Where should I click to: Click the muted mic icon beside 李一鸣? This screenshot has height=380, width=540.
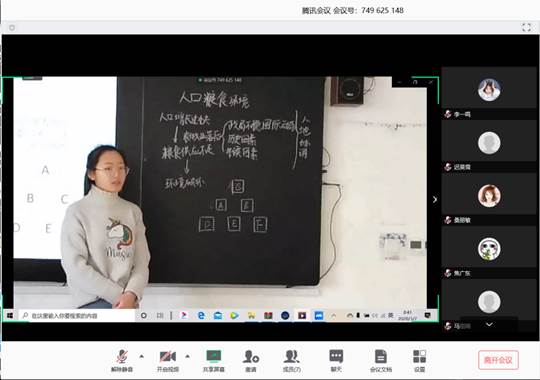coord(448,114)
